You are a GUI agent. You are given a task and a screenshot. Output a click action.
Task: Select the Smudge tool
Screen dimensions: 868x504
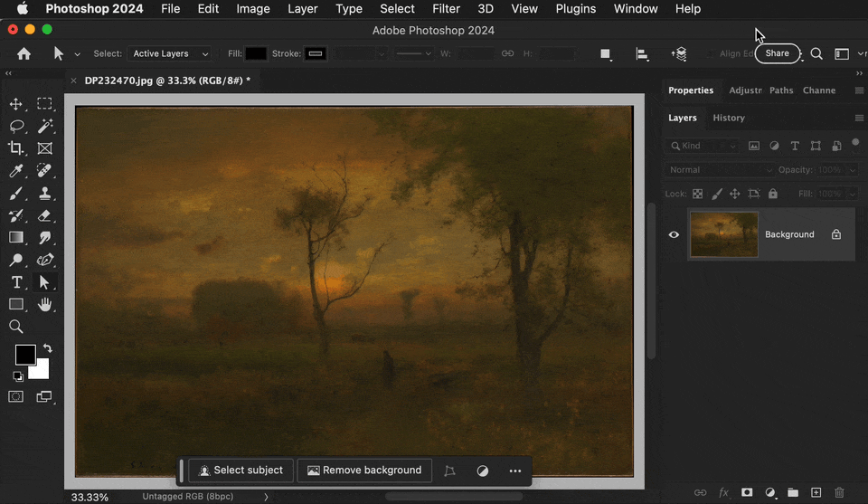(x=45, y=238)
